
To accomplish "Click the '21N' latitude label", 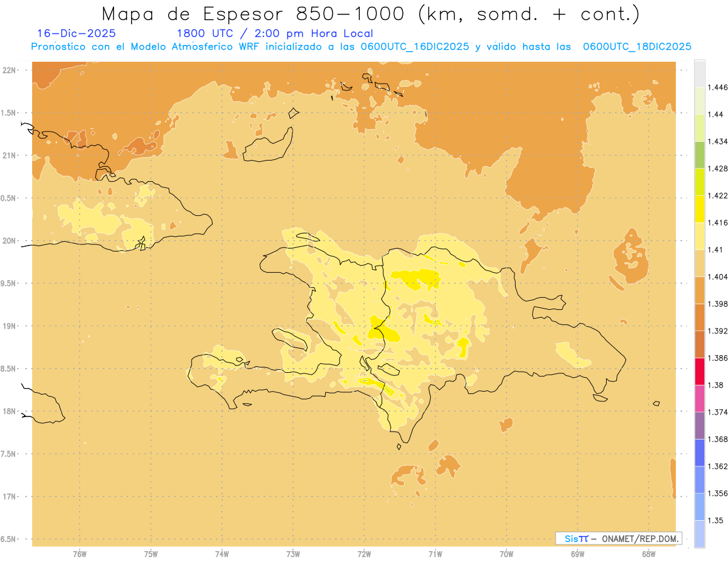I will (x=9, y=156).
